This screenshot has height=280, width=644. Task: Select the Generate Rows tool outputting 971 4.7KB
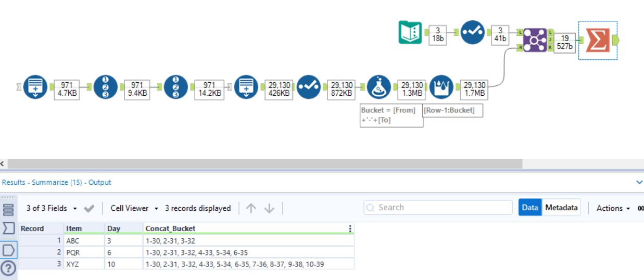click(x=35, y=87)
